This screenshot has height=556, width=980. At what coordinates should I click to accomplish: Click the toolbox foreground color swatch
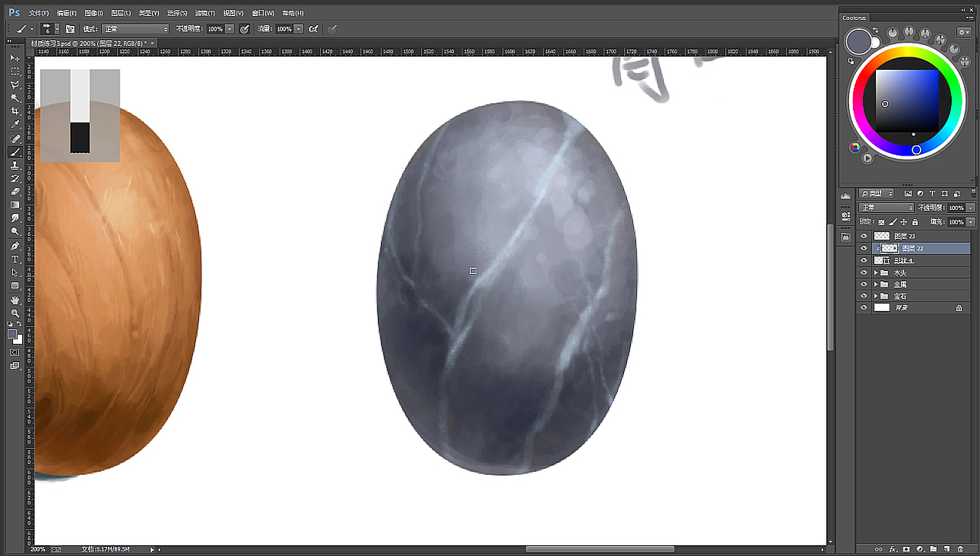click(12, 334)
